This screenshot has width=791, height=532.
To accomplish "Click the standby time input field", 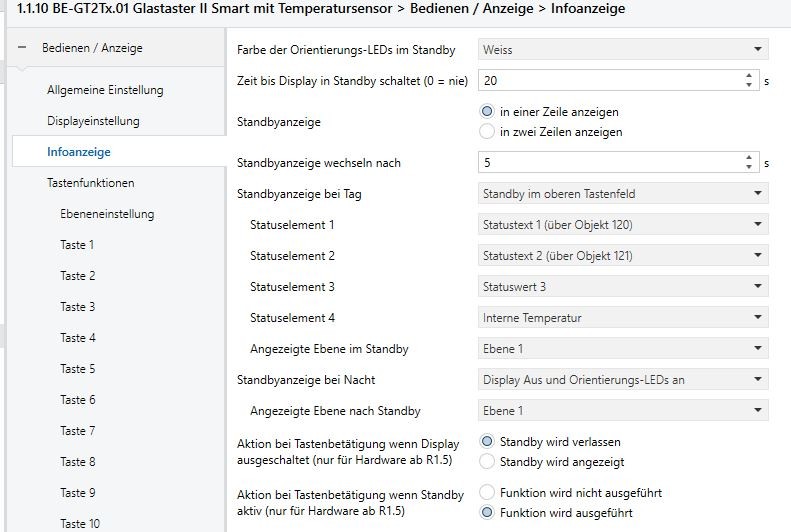I will click(x=608, y=81).
